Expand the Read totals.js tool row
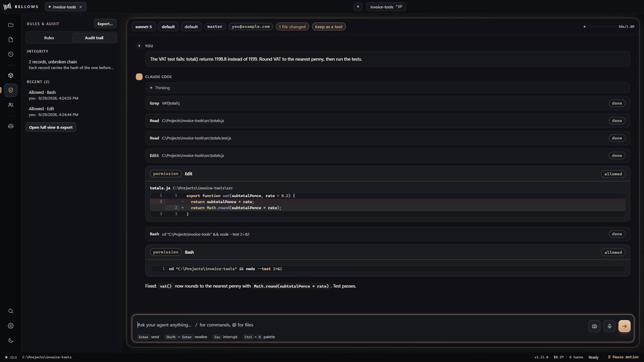 (387, 121)
